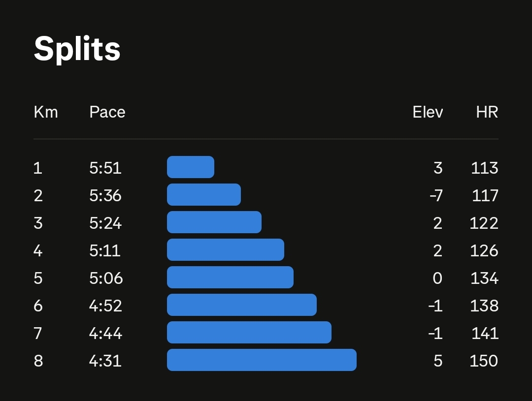Click the Elev column header
This screenshot has width=532, height=401.
point(428,112)
